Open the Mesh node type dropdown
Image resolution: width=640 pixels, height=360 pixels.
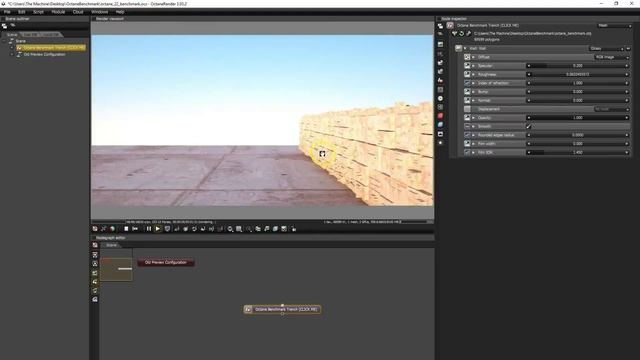point(614,25)
